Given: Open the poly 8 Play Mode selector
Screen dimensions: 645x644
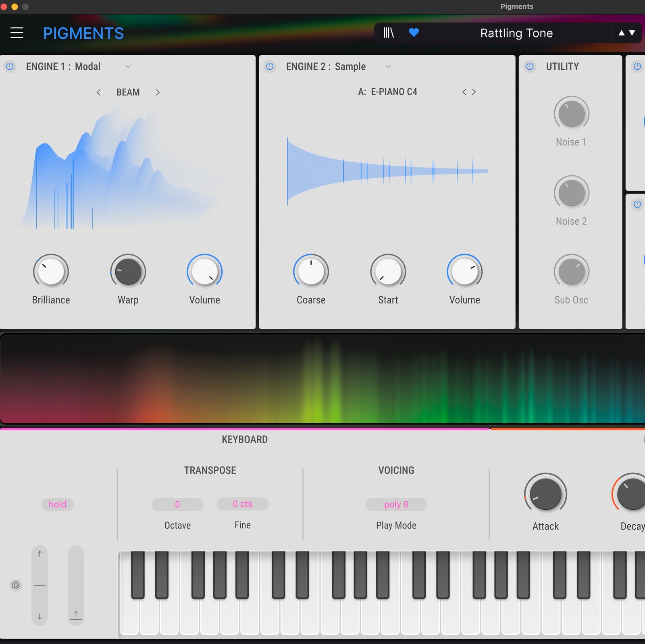Looking at the screenshot, I should 396,504.
